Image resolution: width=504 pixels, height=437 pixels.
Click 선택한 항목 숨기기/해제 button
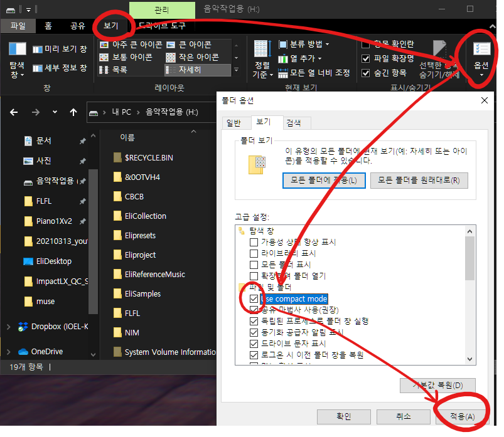point(439,60)
